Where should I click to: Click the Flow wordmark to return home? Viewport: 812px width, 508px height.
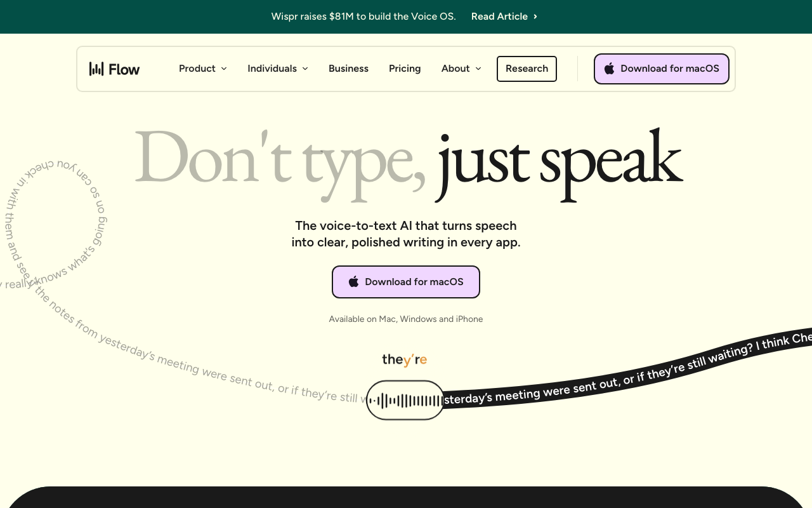(x=126, y=68)
